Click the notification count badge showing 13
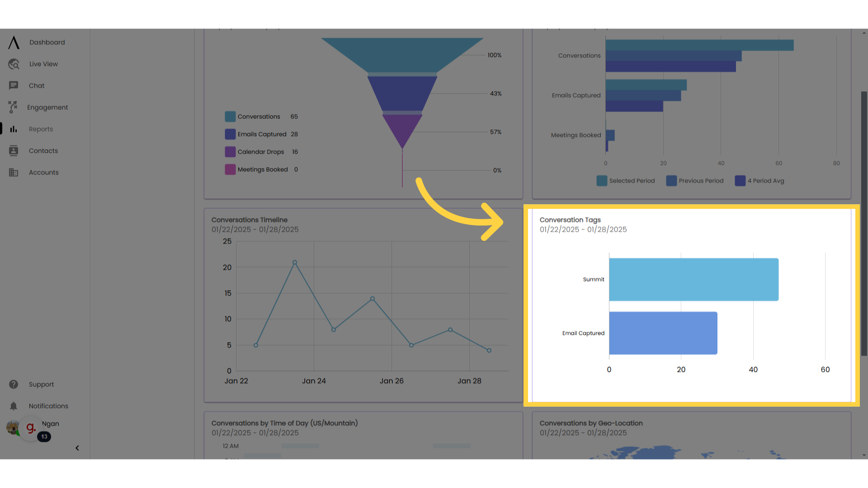This screenshot has width=868, height=488. pyautogui.click(x=44, y=436)
